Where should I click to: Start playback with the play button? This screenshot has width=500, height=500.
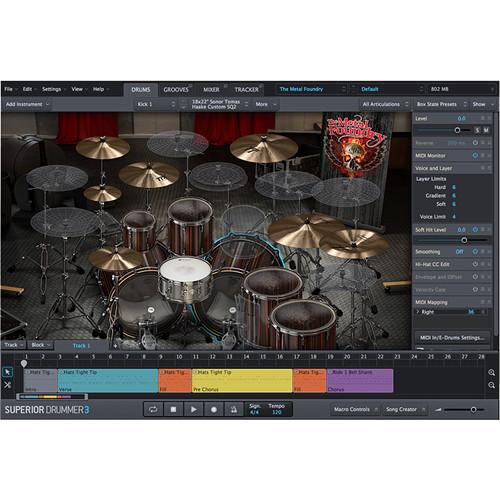point(194,409)
